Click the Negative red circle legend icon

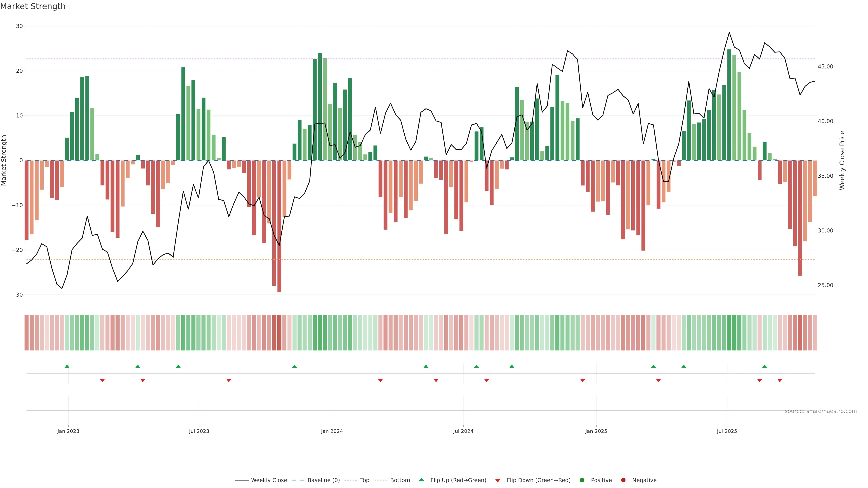click(623, 480)
